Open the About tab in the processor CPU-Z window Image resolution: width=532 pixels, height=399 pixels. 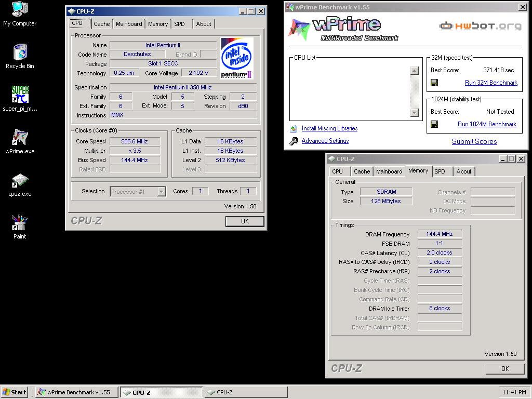coord(204,24)
